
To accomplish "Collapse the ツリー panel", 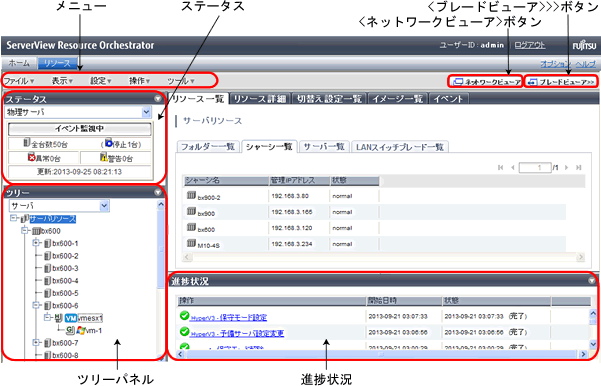I will [158, 192].
